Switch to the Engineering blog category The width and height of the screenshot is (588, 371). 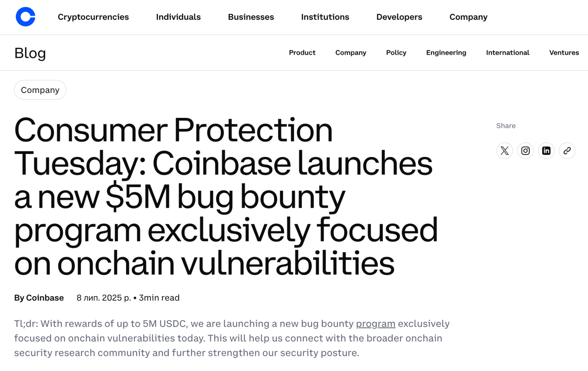[x=446, y=53]
